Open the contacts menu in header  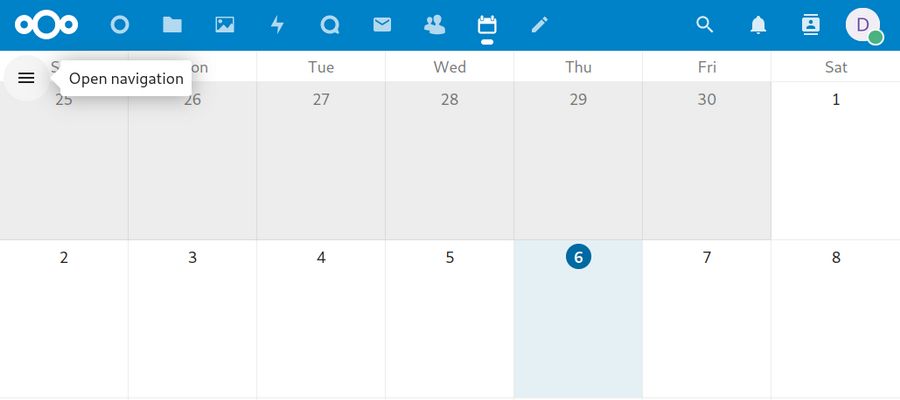click(x=811, y=25)
